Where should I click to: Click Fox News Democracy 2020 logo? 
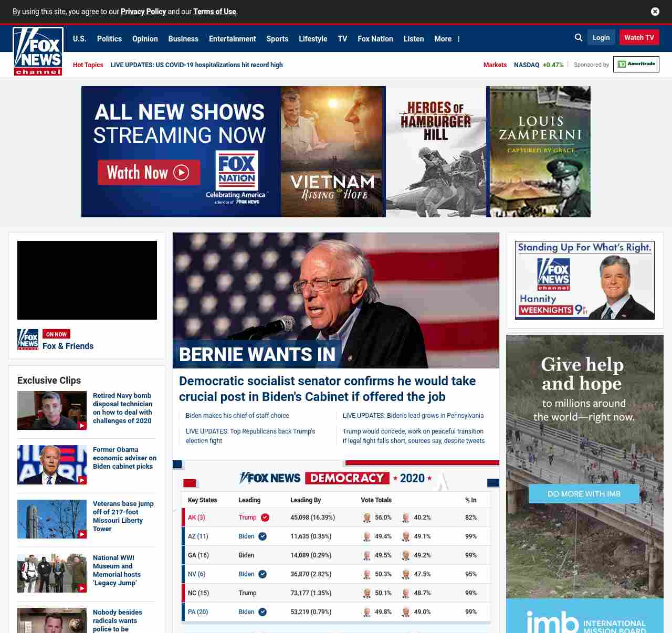click(336, 478)
